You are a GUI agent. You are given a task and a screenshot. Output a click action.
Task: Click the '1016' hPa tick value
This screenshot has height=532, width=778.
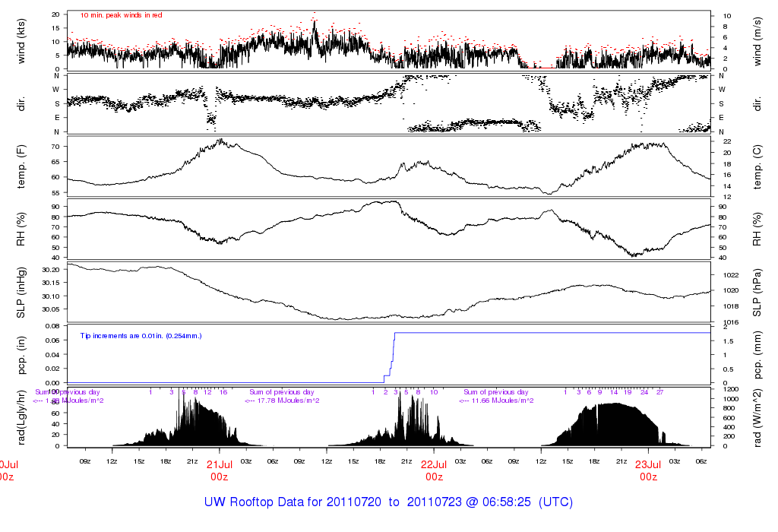point(731,322)
